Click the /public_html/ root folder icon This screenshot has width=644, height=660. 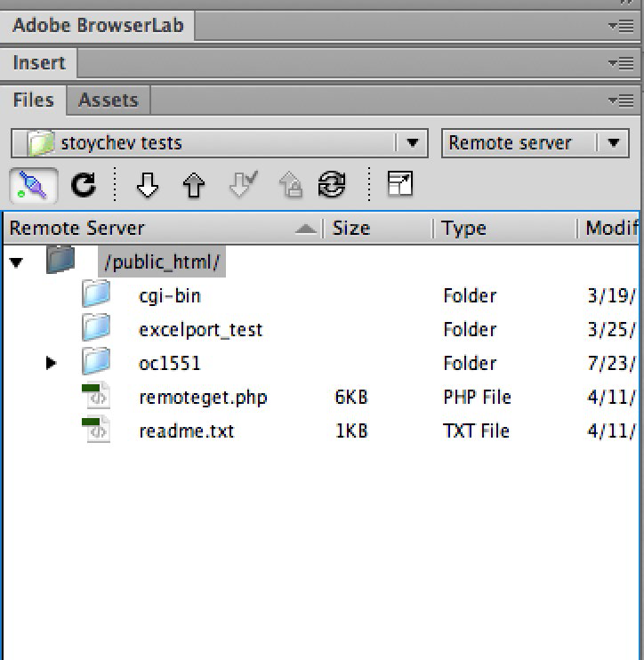60,260
